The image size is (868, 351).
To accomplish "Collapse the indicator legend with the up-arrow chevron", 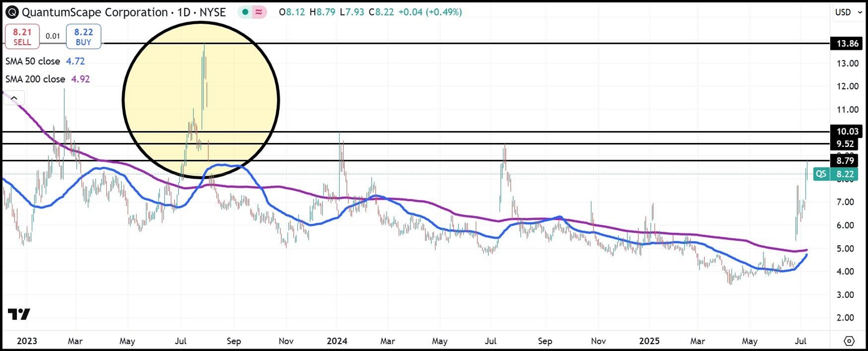I will click(14, 97).
